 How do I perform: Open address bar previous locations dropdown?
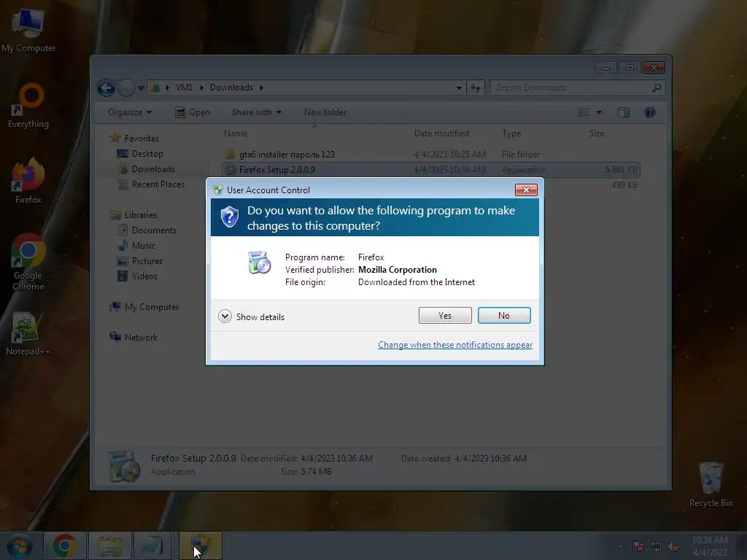tap(459, 88)
